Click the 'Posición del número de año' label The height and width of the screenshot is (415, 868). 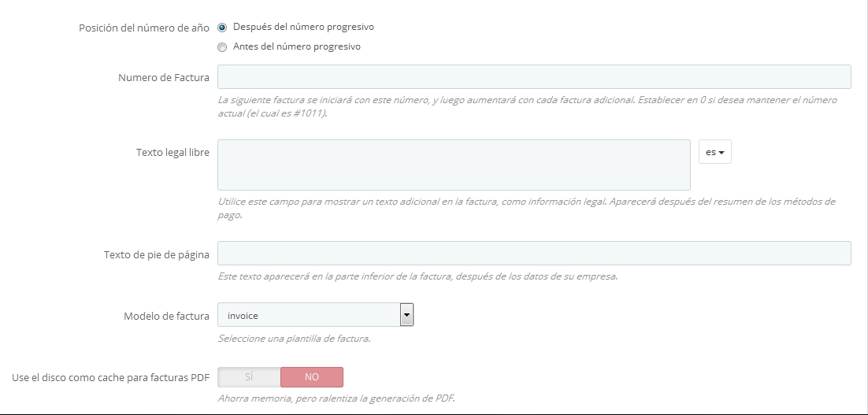click(143, 28)
